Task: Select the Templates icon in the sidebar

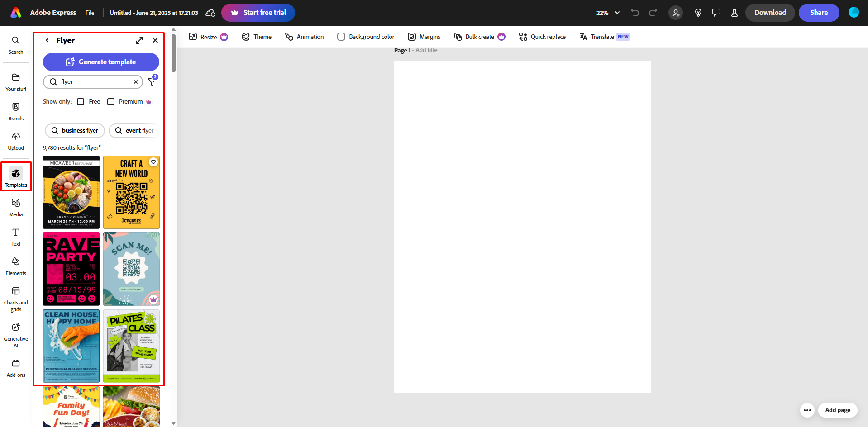Action: [16, 176]
